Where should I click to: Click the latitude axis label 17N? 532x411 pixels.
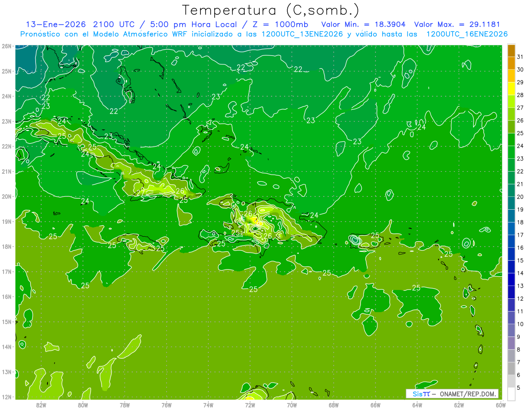point(7,272)
